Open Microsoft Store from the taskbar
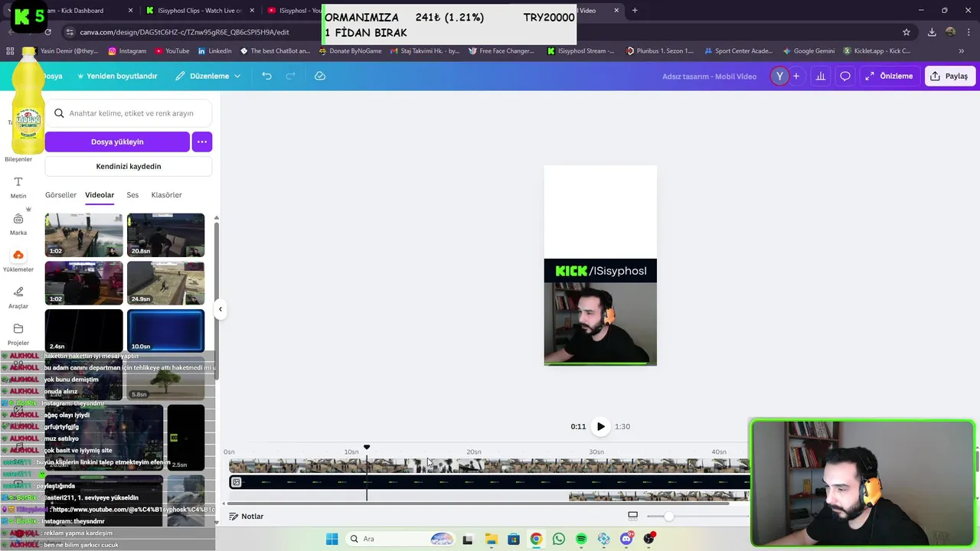 coord(514,539)
